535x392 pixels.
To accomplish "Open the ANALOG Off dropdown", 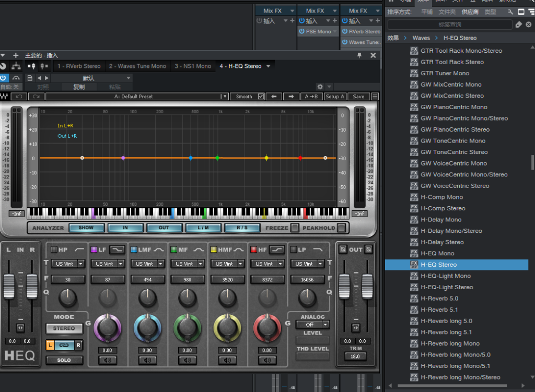I will pyautogui.click(x=313, y=325).
